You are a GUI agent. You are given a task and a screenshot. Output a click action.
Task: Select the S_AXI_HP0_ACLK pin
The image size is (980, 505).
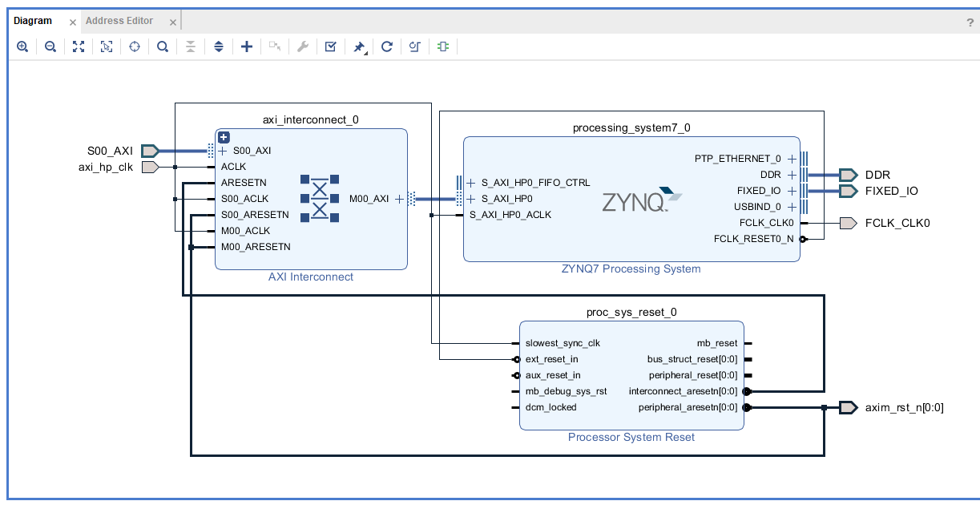coord(510,215)
